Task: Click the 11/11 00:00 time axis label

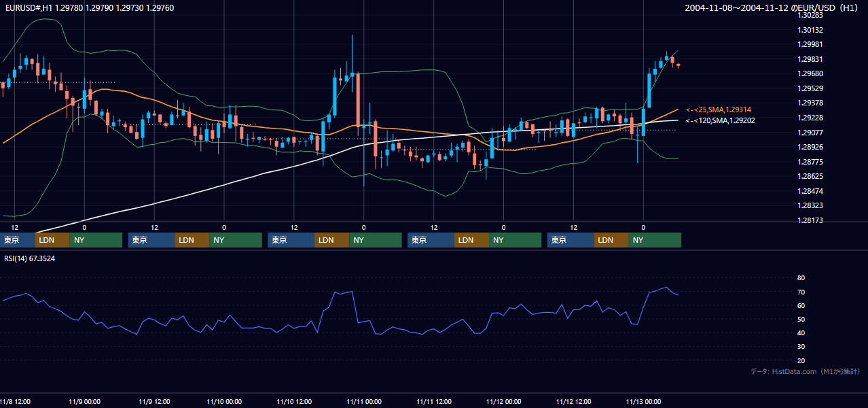Action: (364, 401)
